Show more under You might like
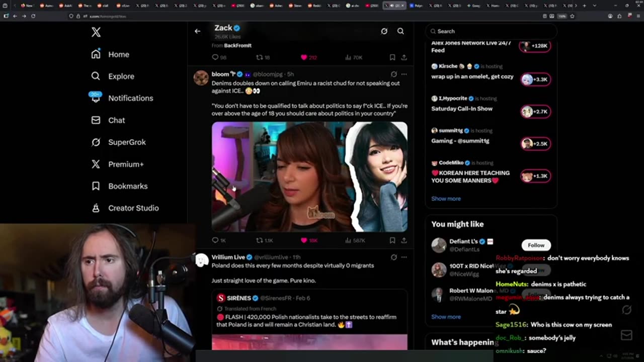Screen dimensions: 644x362 [446, 317]
